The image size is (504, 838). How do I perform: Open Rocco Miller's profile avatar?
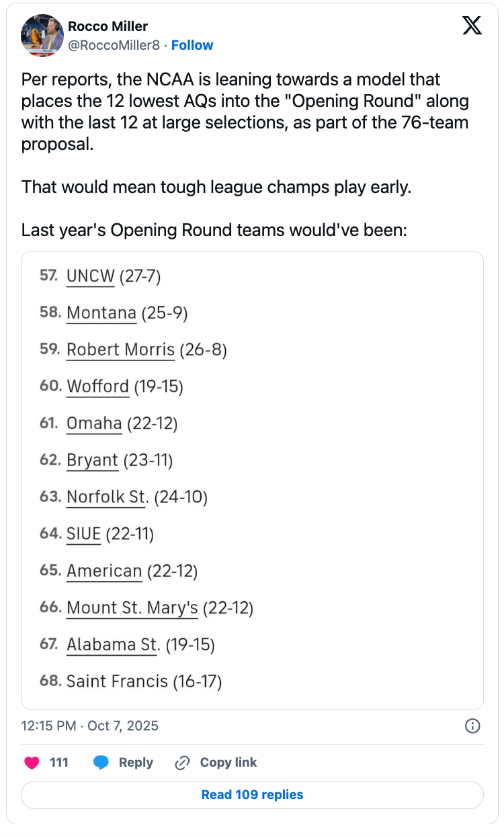click(x=42, y=35)
